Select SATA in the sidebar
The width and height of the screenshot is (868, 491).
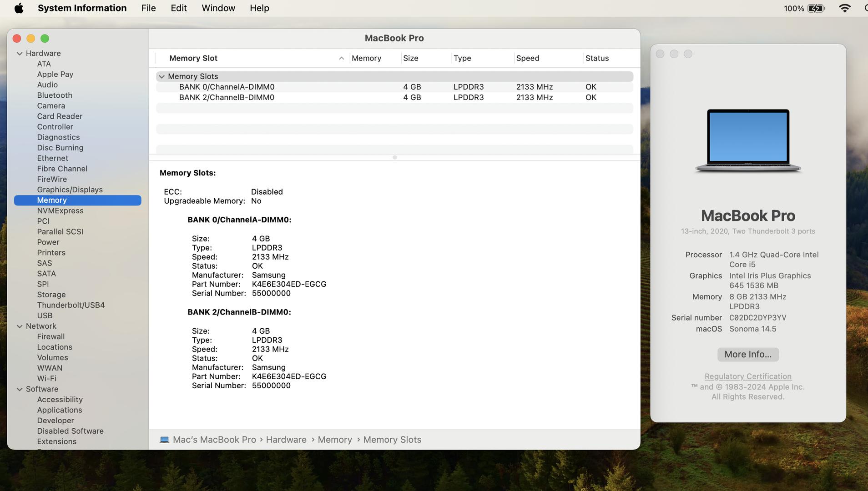[x=46, y=274]
